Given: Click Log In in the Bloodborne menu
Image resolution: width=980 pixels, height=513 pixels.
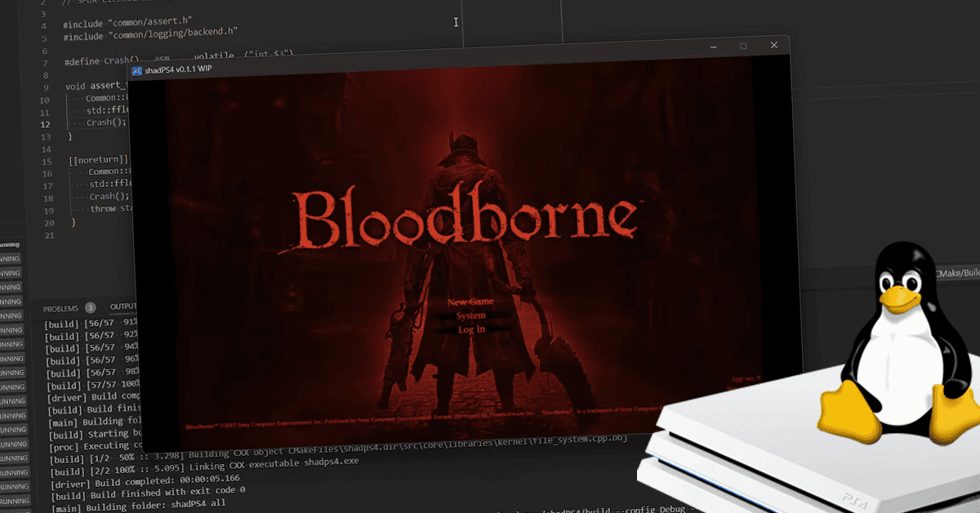Looking at the screenshot, I should [471, 328].
